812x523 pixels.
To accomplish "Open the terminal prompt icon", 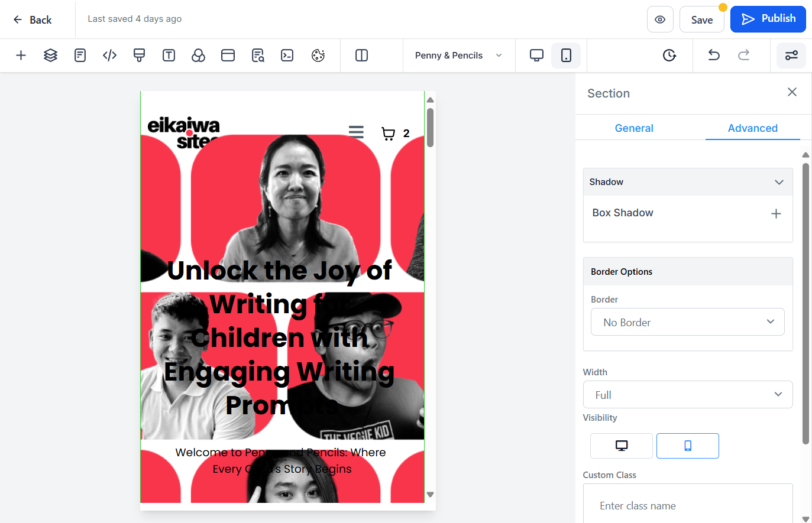I will point(287,56).
